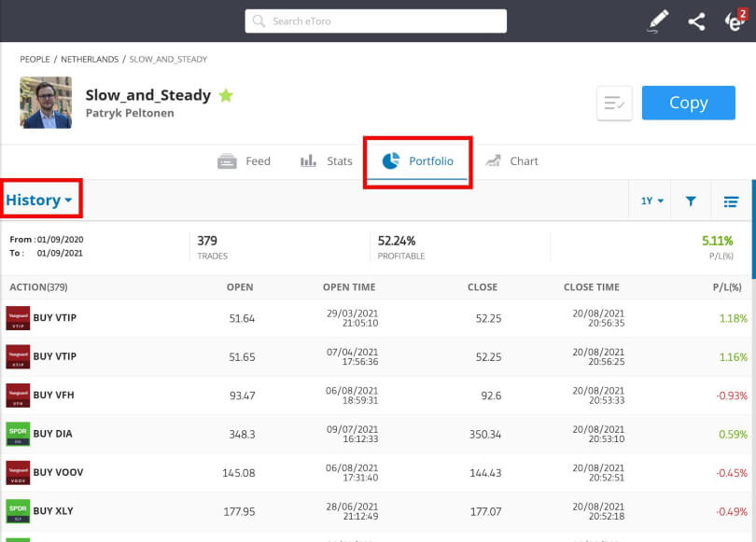Click the list view icon
This screenshot has width=756, height=542.
(x=731, y=202)
